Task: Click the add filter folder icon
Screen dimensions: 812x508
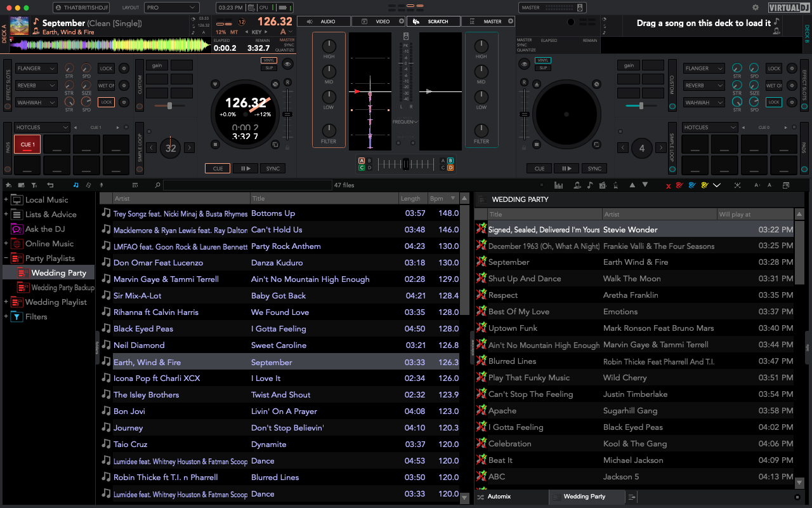Action: (x=34, y=185)
